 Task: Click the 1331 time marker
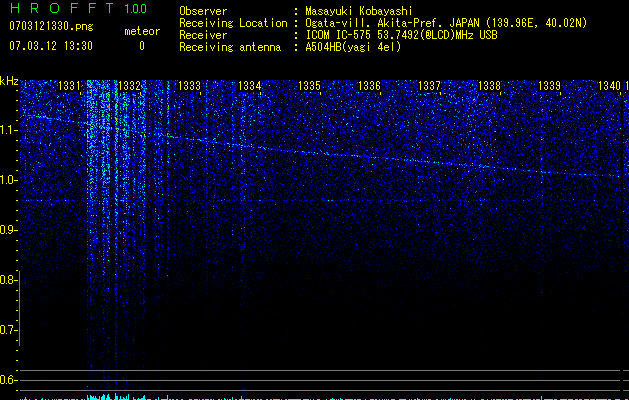coord(69,86)
